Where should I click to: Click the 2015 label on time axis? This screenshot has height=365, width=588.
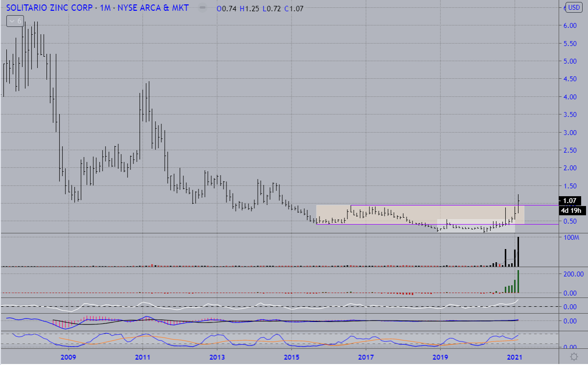click(291, 357)
